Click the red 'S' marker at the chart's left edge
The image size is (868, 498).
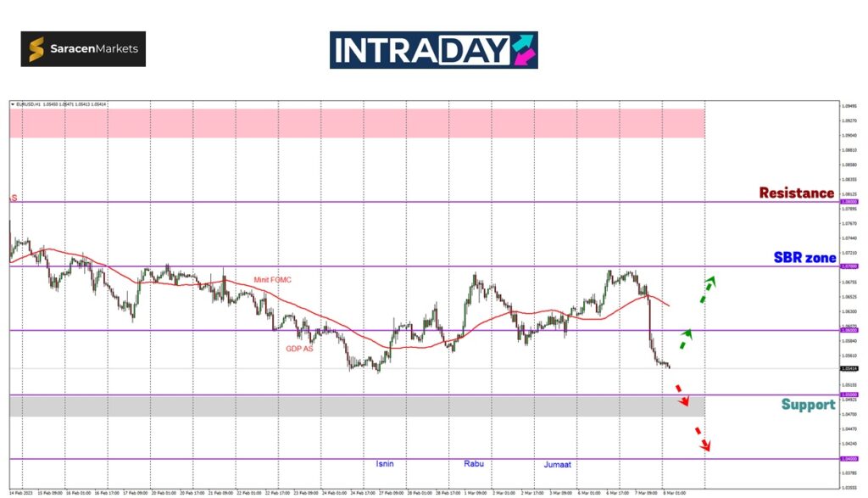(14, 198)
